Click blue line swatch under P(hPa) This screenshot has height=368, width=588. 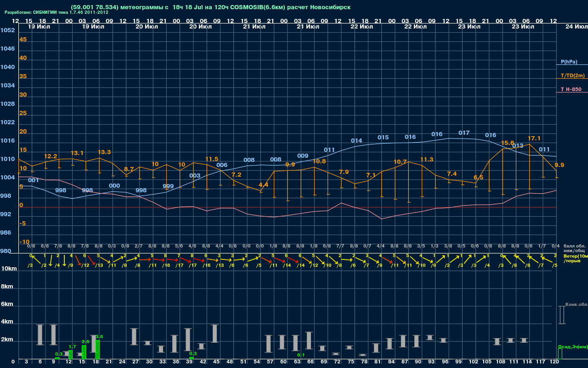[572, 65]
